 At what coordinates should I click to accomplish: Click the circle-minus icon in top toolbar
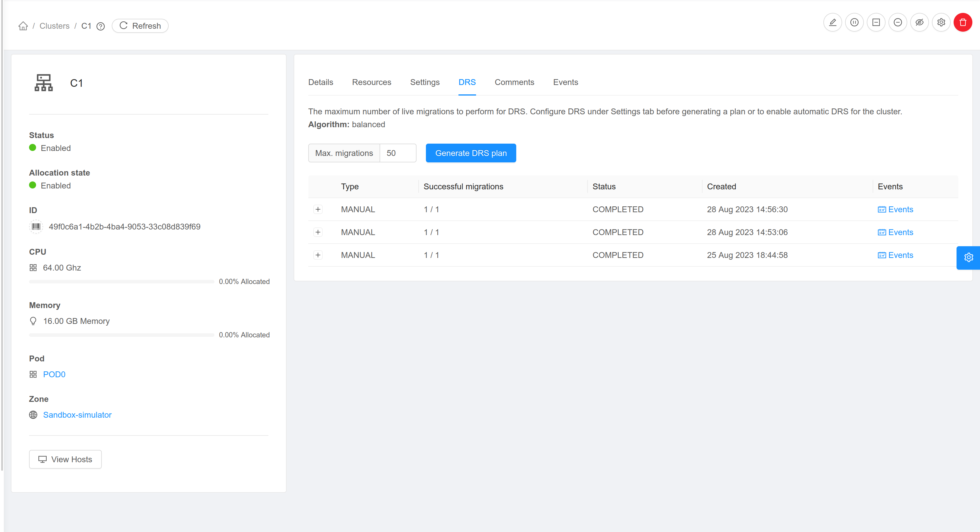coord(898,23)
